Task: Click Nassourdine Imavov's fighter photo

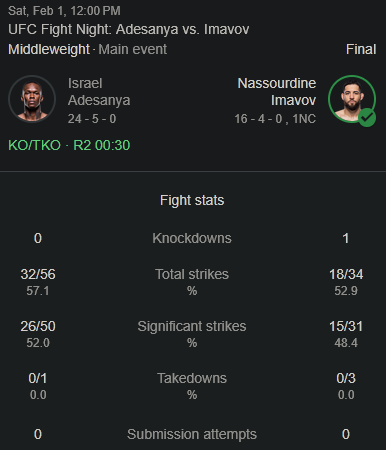Action: tap(352, 99)
